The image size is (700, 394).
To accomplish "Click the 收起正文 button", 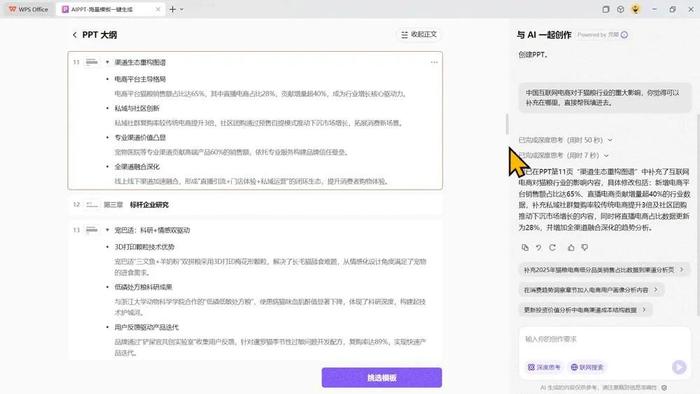I will 419,34.
